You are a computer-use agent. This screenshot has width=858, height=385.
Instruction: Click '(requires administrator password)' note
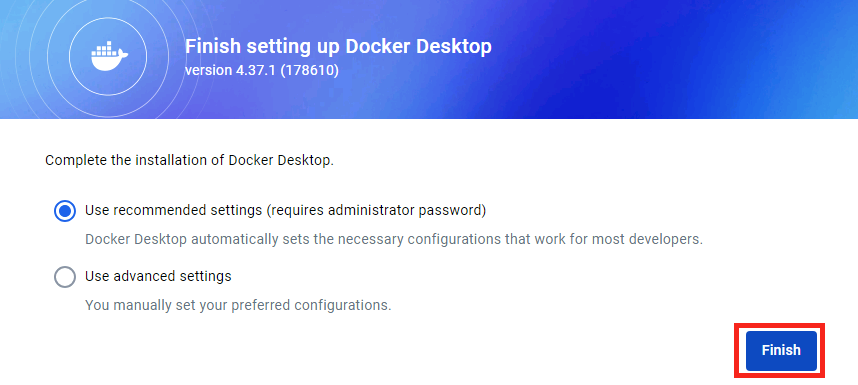pyautogui.click(x=376, y=211)
